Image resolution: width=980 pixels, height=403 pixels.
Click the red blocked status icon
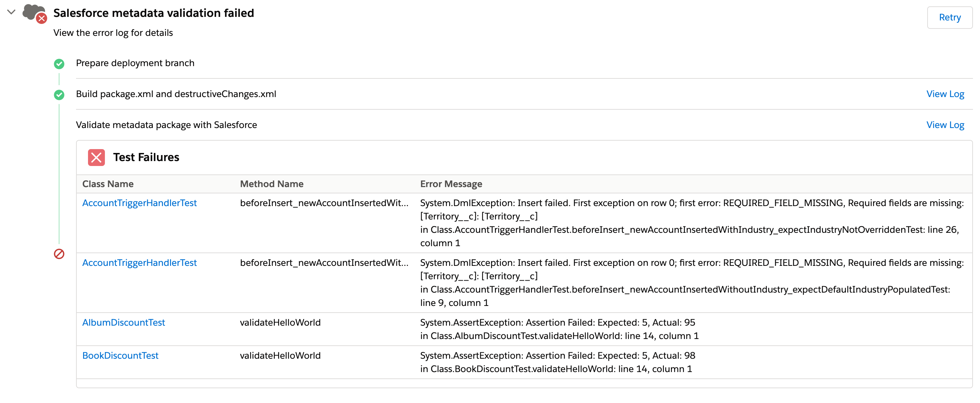tap(59, 254)
